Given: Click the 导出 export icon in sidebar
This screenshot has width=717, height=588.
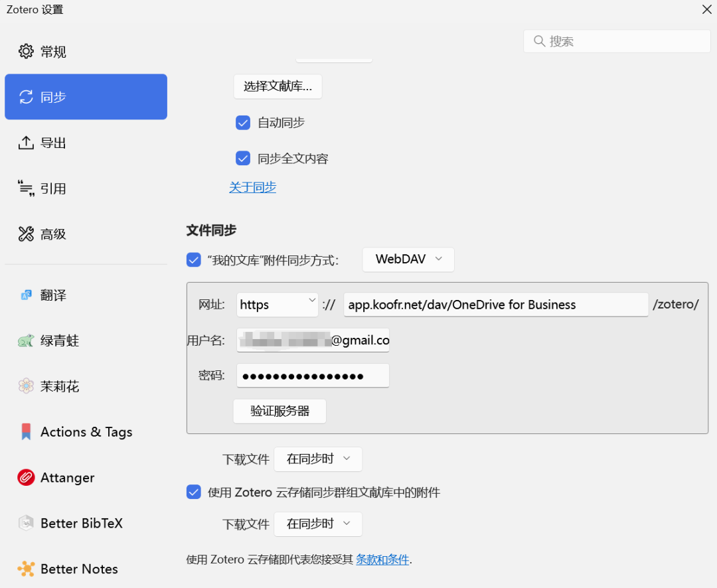Looking at the screenshot, I should pyautogui.click(x=26, y=143).
